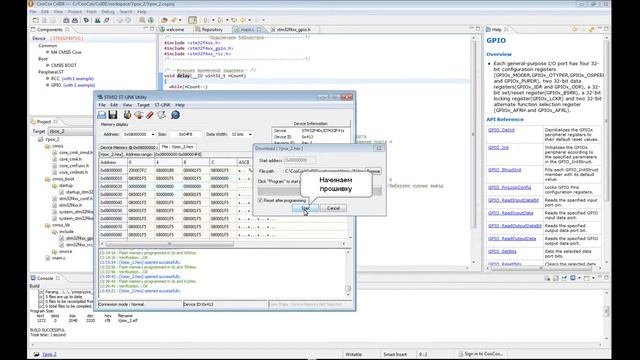Screen dimensions: 640x360
Task: Open the GPIO_PinLockConfig API reference link
Action: pos(509,187)
